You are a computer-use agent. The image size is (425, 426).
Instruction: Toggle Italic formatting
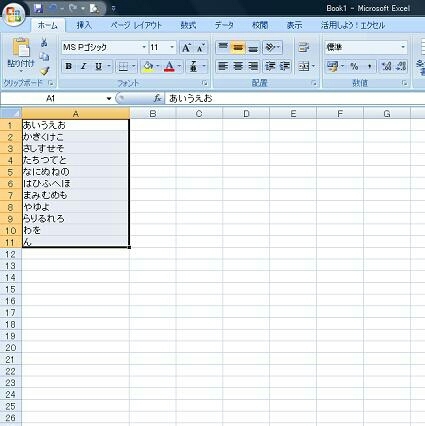pyautogui.click(x=83, y=66)
